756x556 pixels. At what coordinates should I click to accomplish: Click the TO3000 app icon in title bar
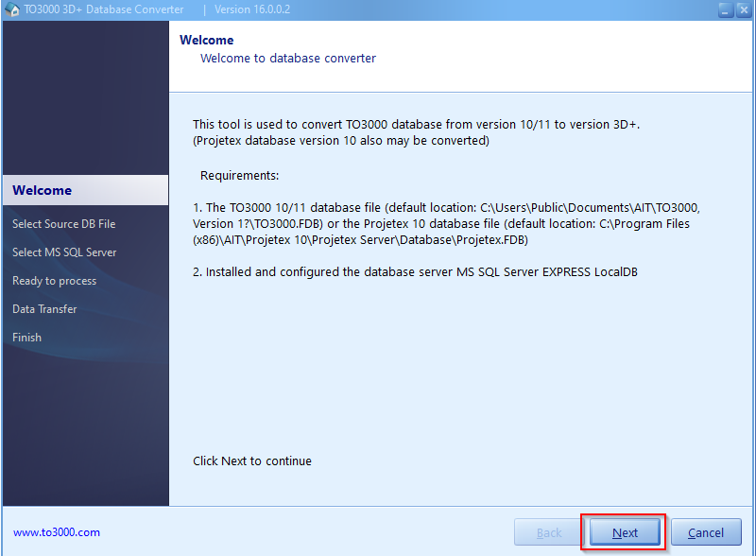coord(11,9)
